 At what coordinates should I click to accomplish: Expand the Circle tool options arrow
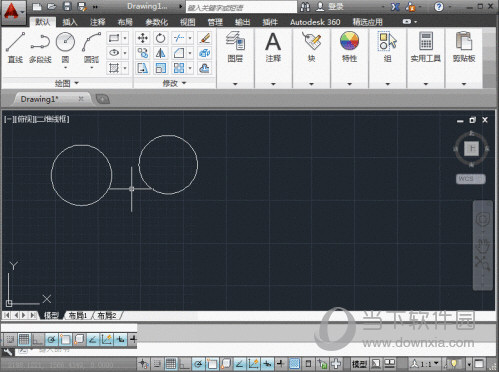point(65,68)
